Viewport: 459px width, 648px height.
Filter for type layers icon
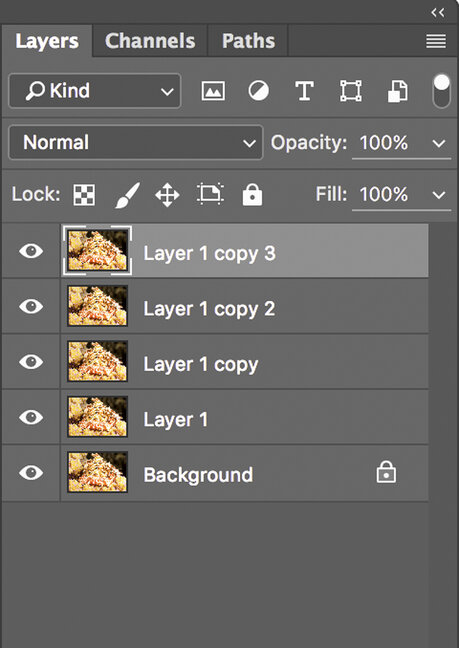(304, 91)
